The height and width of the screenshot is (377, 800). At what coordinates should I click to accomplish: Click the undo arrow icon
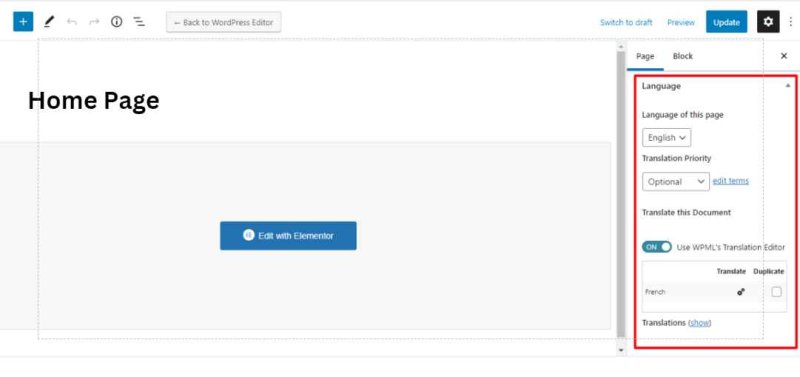[72, 22]
